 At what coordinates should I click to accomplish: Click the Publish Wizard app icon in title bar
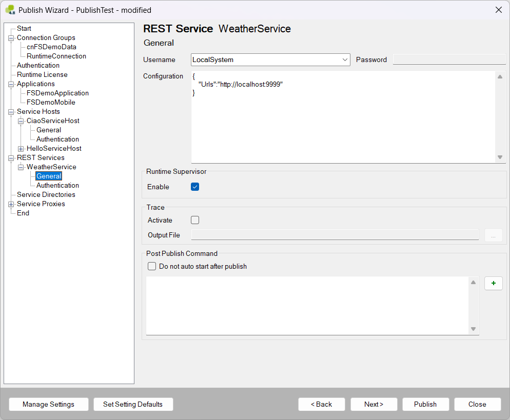10,10
